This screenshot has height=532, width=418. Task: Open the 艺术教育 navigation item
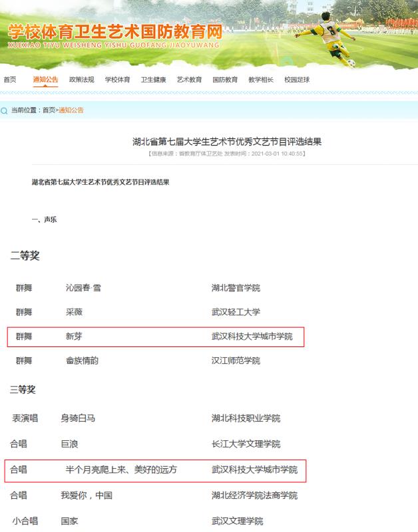190,80
